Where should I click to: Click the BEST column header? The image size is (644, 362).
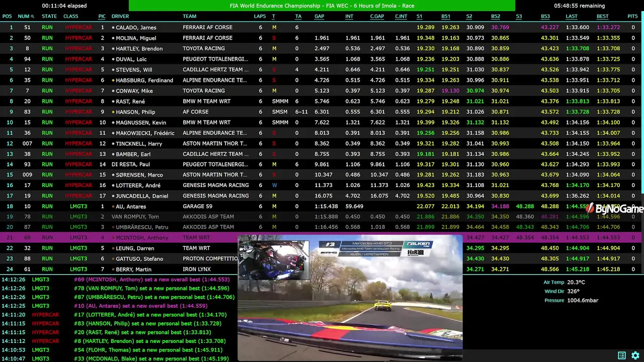(603, 17)
